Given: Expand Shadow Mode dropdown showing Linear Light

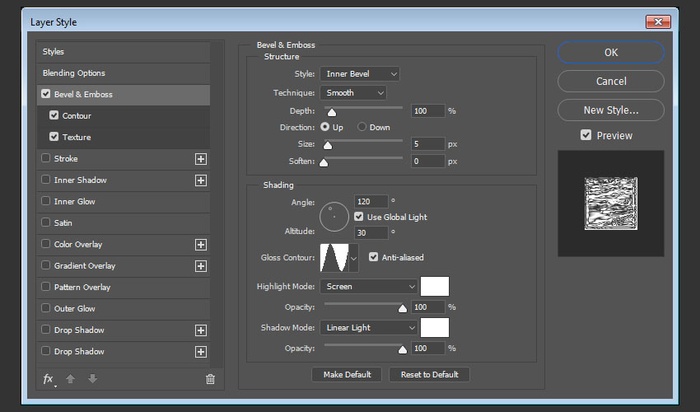Looking at the screenshot, I should [369, 327].
